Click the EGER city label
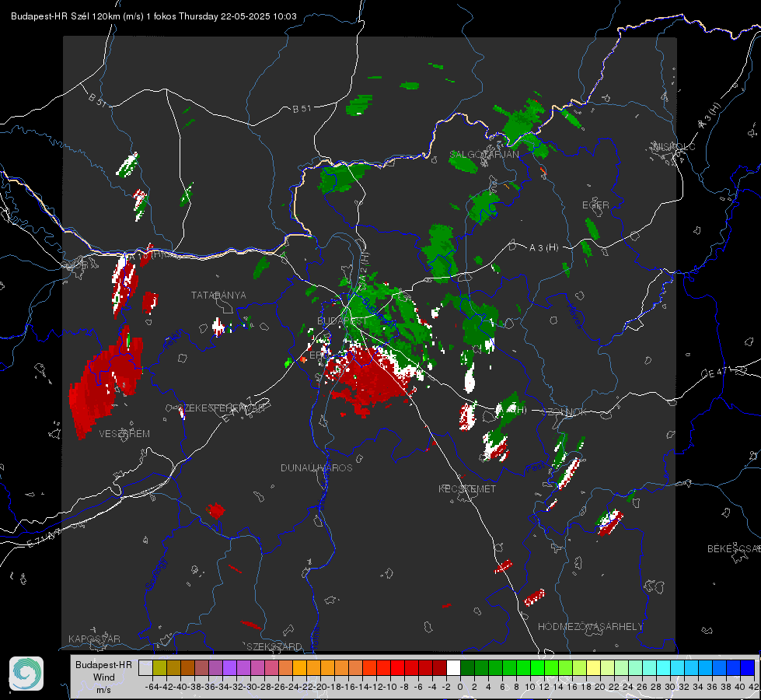 [595, 205]
